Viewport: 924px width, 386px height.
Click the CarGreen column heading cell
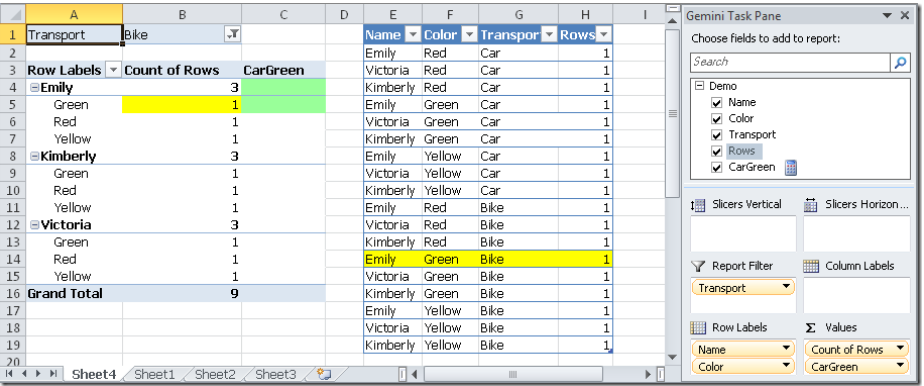283,71
